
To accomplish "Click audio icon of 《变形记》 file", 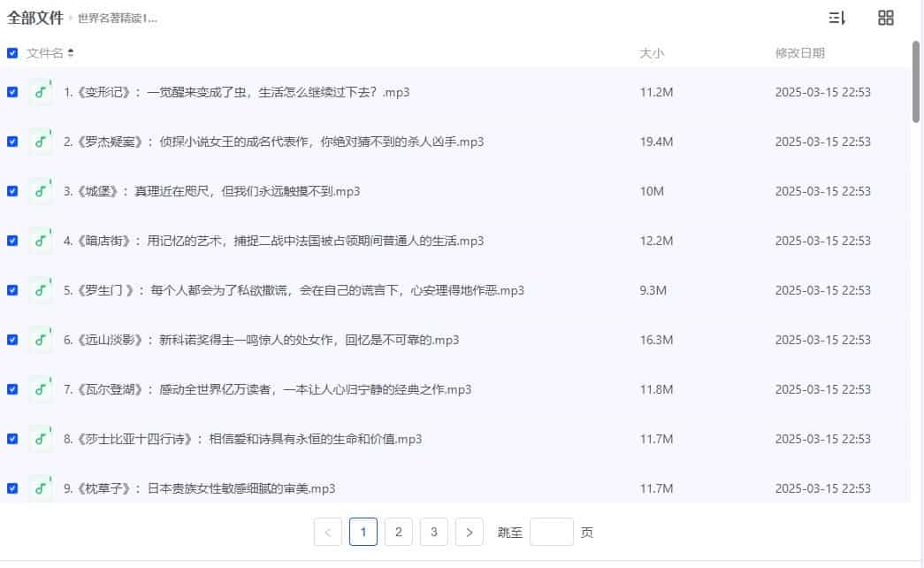I will pos(41,92).
